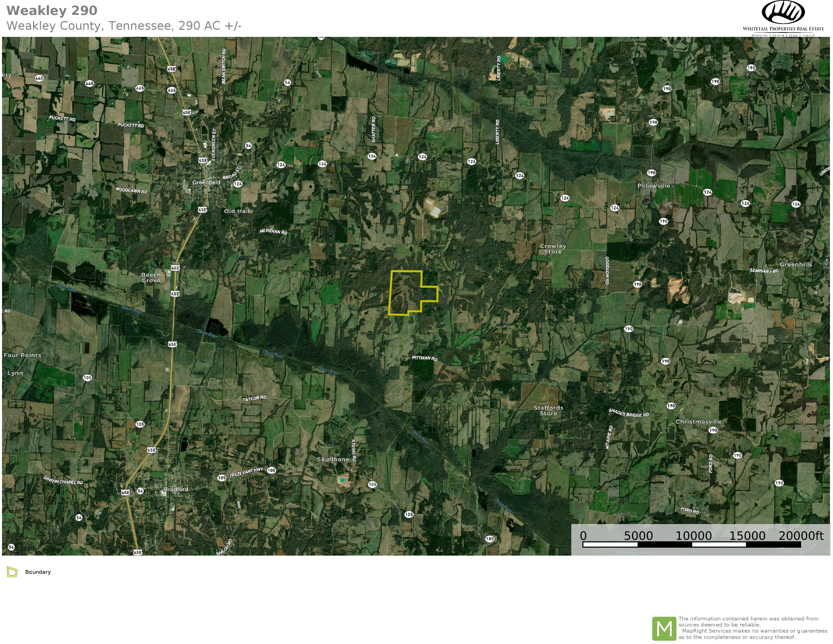Click the Weakley 290 title text
This screenshot has height=644, width=833.
52,11
